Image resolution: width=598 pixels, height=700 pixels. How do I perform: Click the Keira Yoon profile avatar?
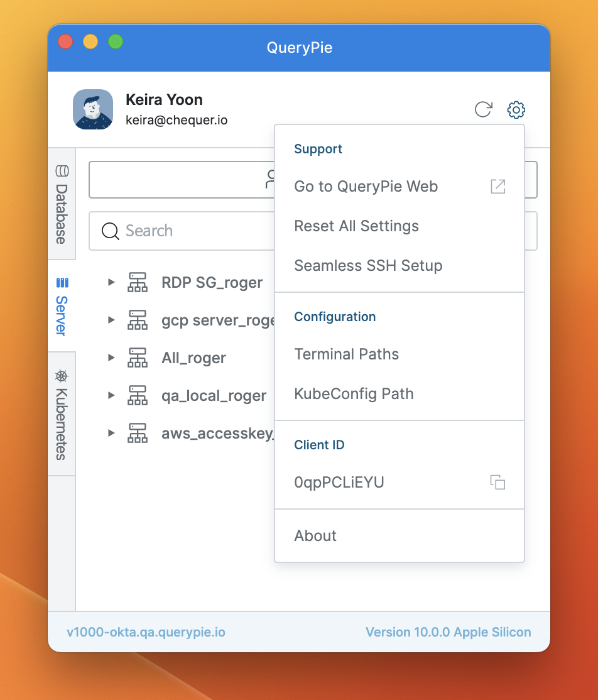[x=93, y=109]
